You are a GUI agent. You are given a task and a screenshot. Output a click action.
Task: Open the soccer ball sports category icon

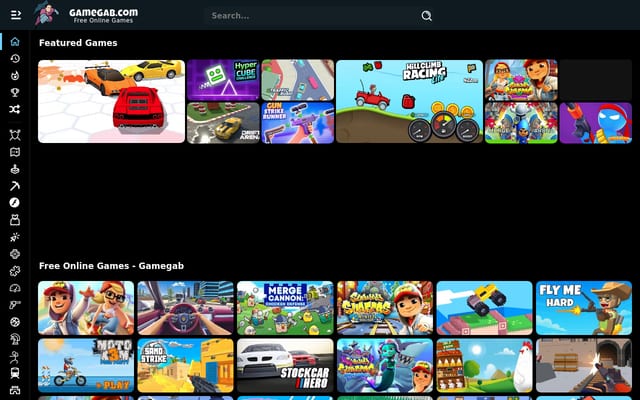(15, 322)
